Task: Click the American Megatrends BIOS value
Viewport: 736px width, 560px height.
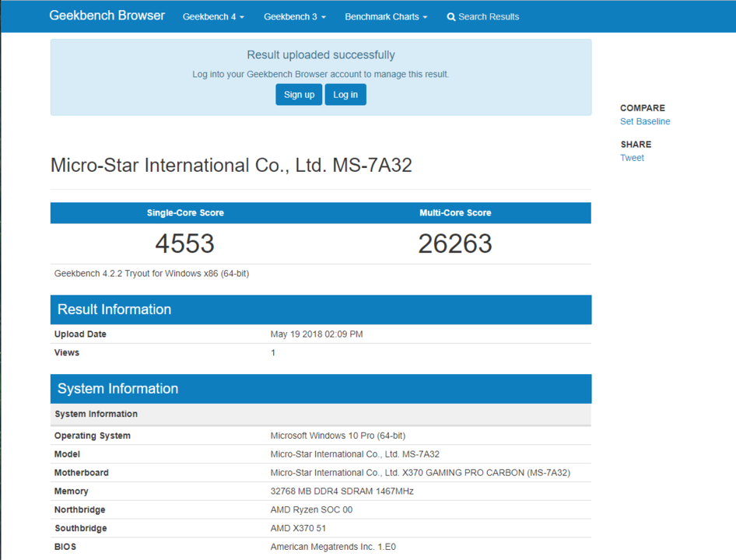Action: pos(333,547)
